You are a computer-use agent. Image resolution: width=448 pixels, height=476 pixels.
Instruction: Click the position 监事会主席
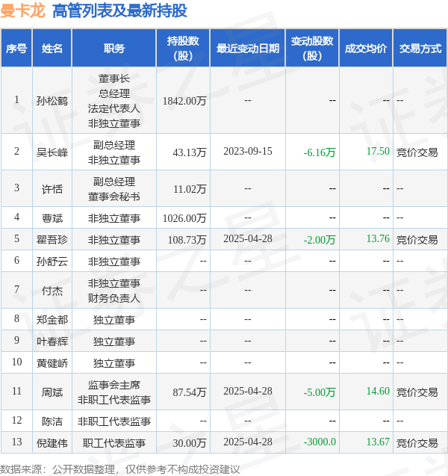point(114,385)
